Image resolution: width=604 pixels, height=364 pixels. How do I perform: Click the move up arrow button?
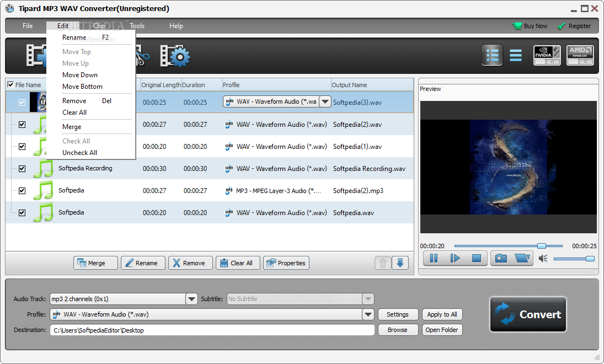(x=383, y=263)
